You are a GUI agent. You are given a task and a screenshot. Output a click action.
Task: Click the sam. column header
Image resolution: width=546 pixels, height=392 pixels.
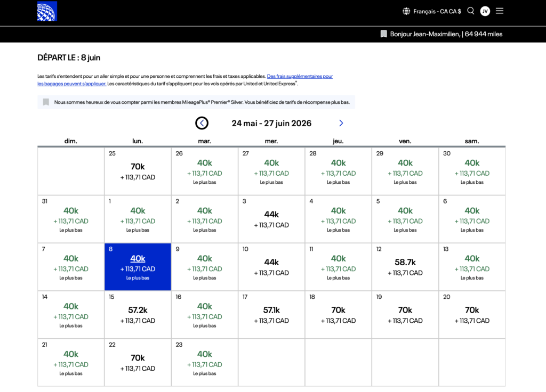pyautogui.click(x=472, y=141)
